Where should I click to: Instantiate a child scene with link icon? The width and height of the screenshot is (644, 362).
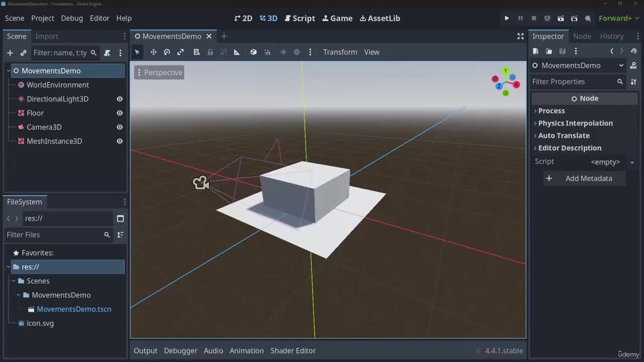(23, 53)
